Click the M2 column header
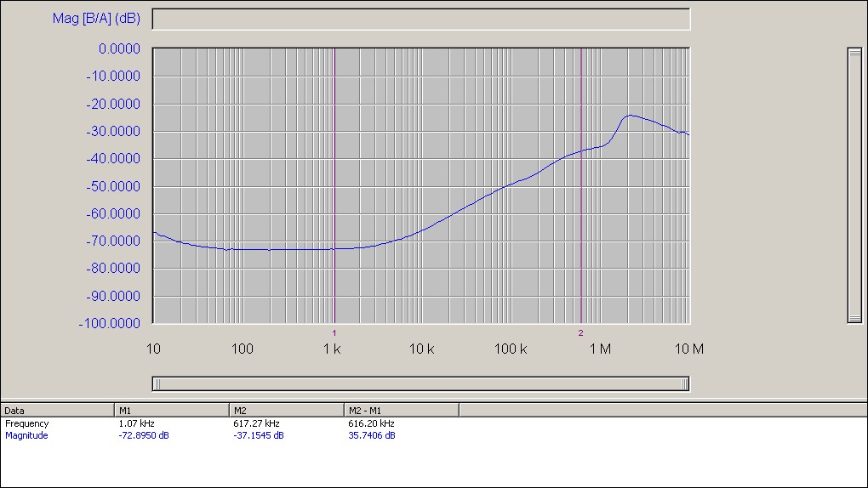The width and height of the screenshot is (868, 488). point(287,410)
